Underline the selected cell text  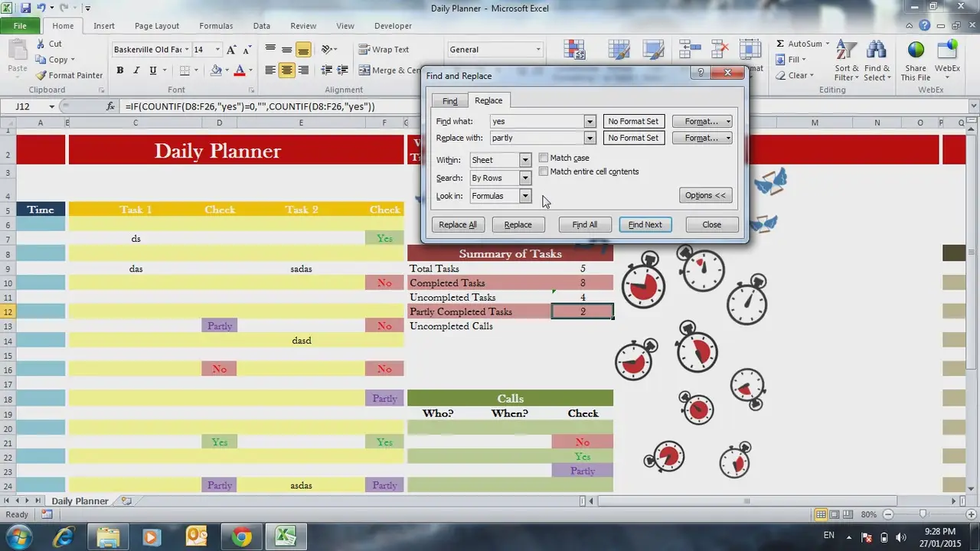[153, 70]
